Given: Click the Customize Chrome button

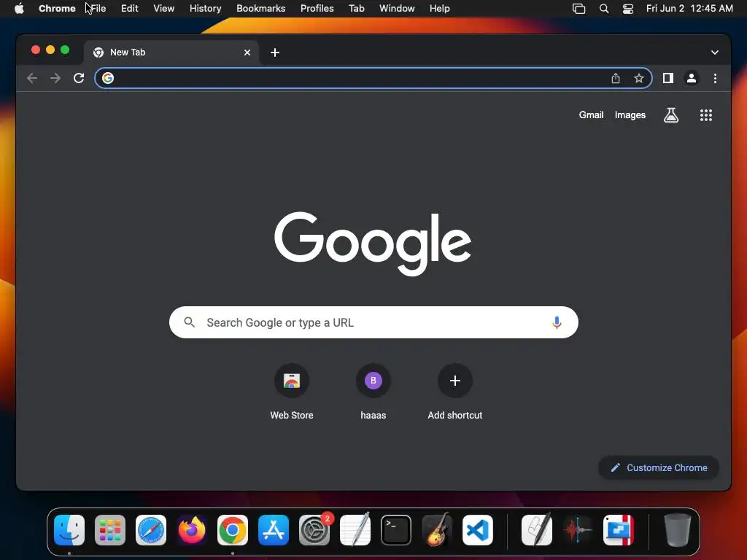Looking at the screenshot, I should (x=659, y=467).
